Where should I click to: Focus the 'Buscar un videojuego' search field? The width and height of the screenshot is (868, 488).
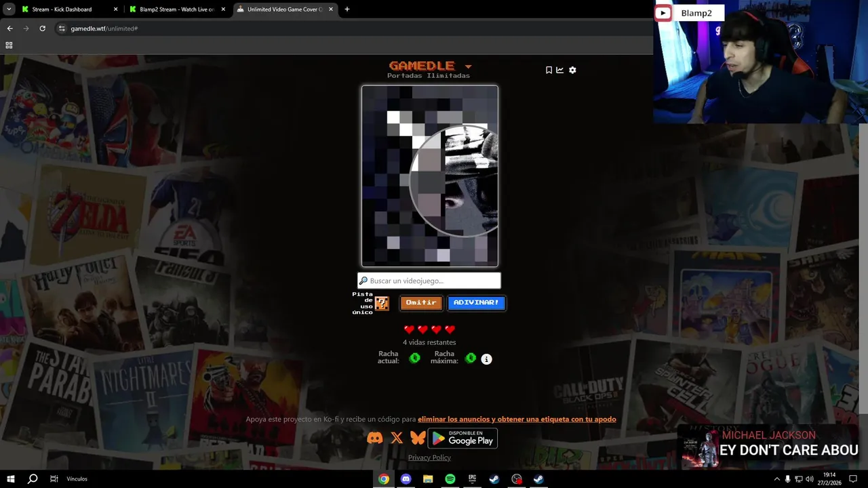(429, 281)
